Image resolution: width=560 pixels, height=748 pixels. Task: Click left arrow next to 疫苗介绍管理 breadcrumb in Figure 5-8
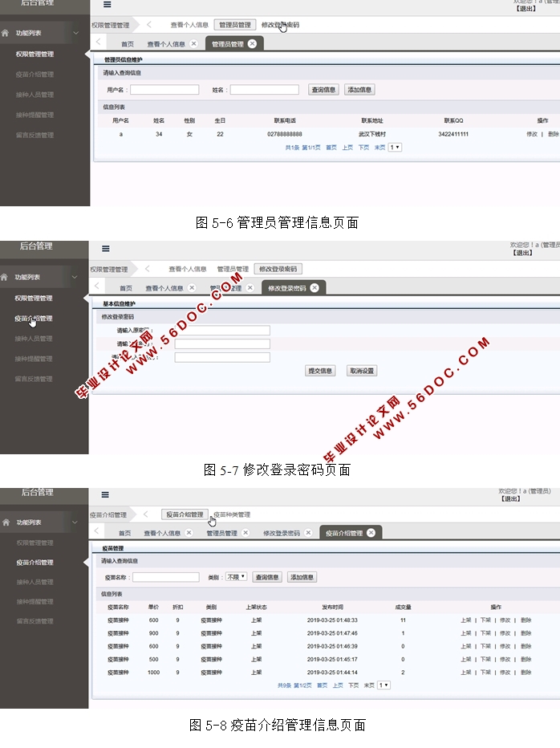145,514
